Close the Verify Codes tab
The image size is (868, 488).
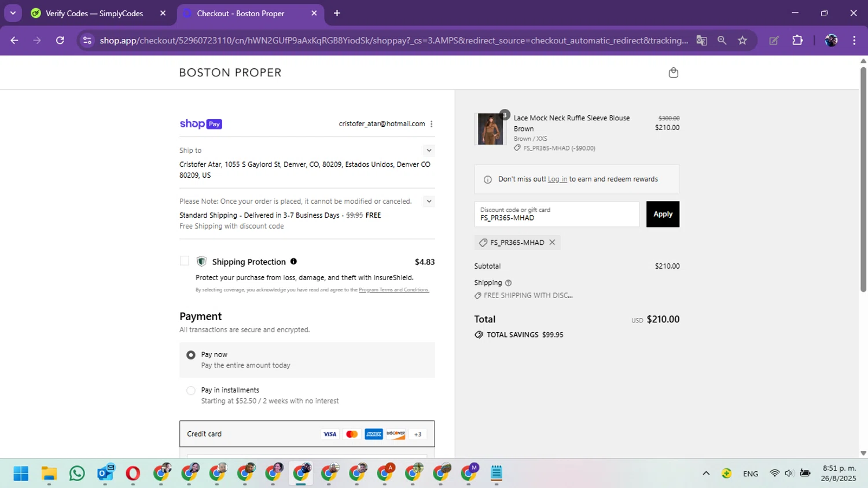[x=163, y=13]
